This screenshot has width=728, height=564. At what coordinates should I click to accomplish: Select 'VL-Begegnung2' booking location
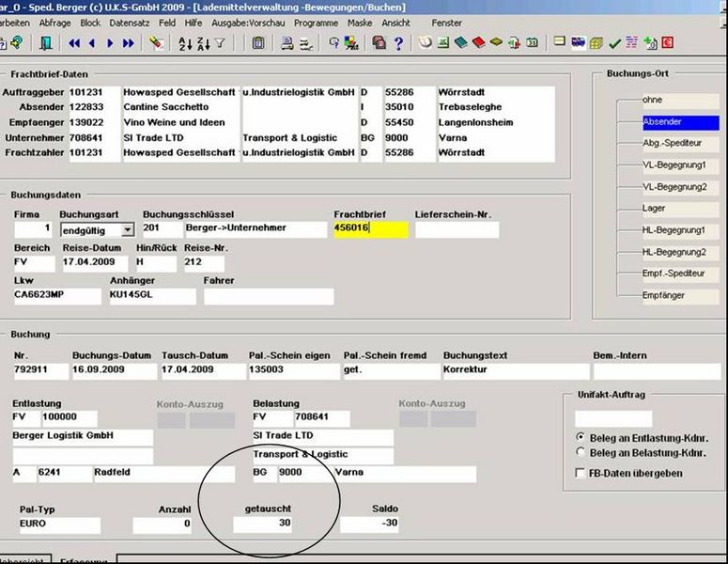[x=681, y=187]
